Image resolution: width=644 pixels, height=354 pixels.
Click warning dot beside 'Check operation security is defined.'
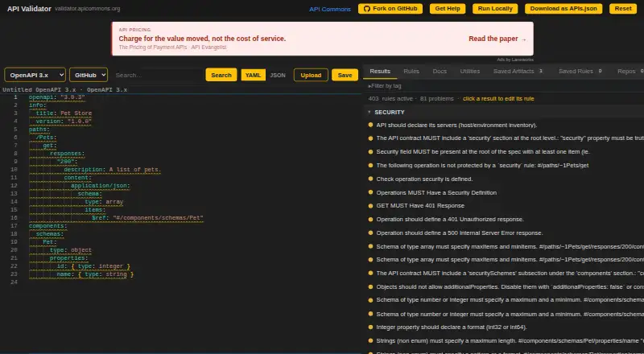click(x=370, y=179)
